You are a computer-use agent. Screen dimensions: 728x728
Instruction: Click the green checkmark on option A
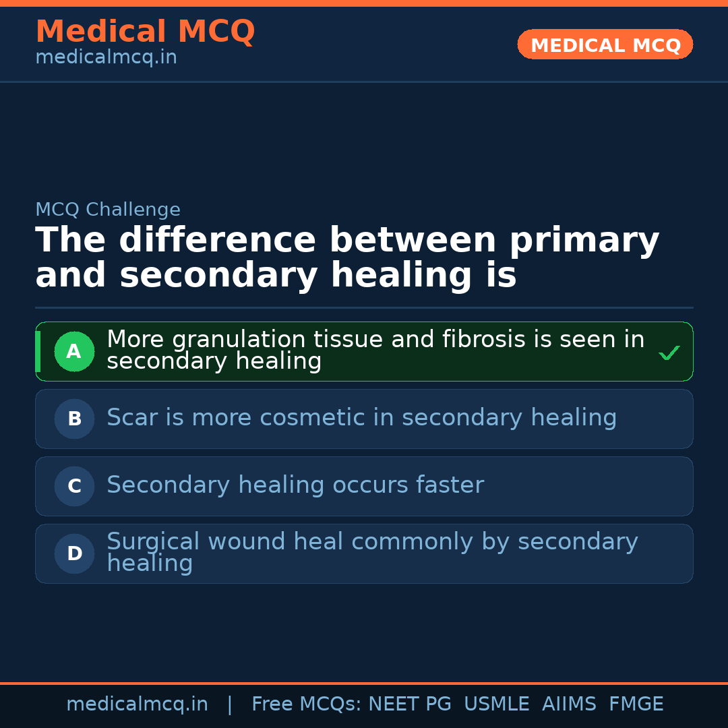click(669, 353)
